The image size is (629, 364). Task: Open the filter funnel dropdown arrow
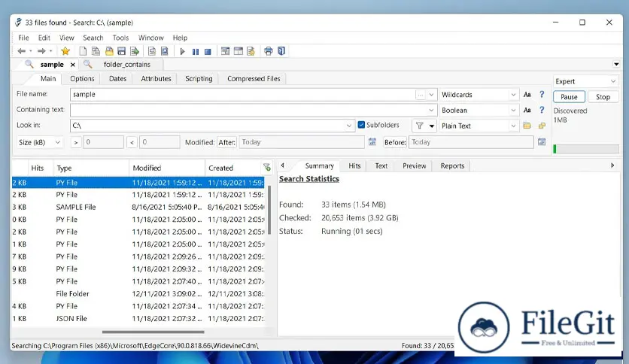432,126
